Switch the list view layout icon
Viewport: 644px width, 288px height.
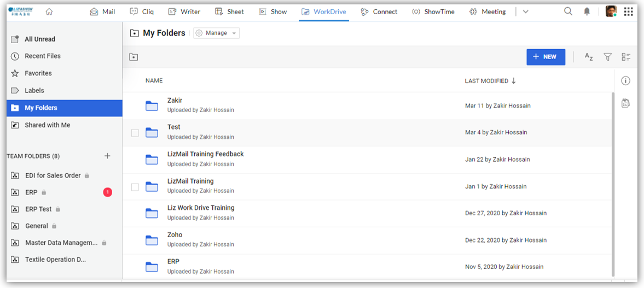626,57
